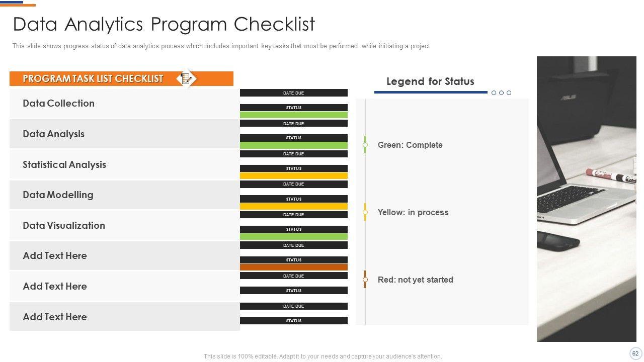Click the topmost DATE DUE label
This screenshot has height=362, width=644.
click(x=293, y=93)
